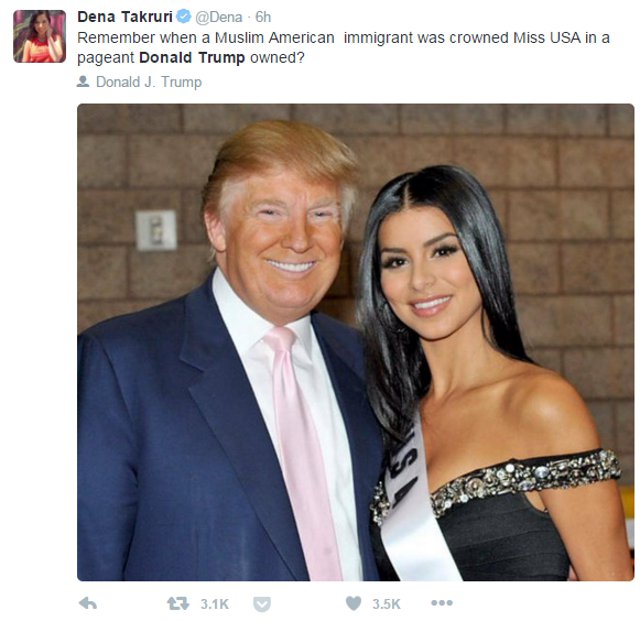640x621 pixels.
Task: Save tweet with the Pocket icon
Action: click(262, 604)
